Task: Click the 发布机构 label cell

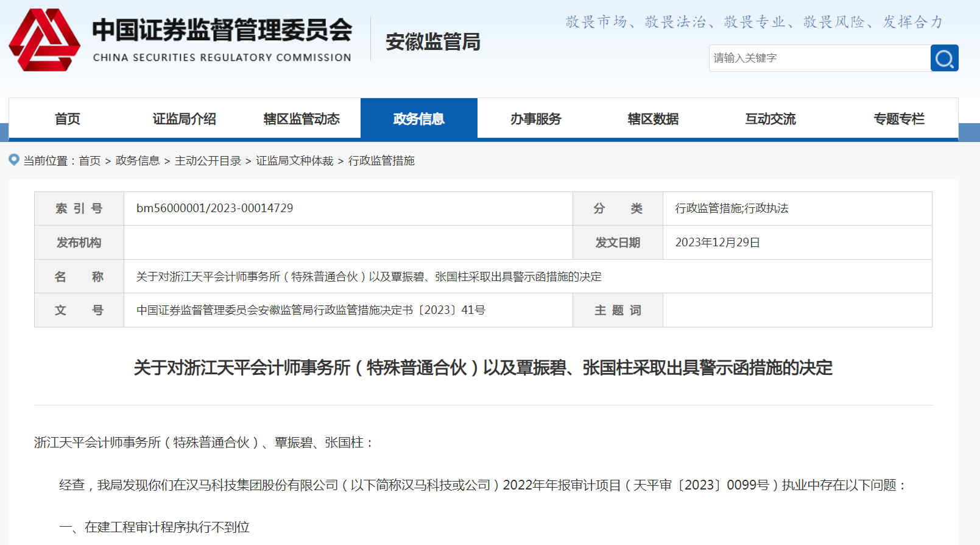Action: pyautogui.click(x=79, y=243)
